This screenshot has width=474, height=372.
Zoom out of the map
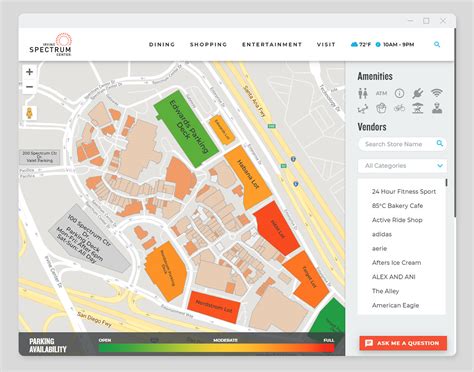29,87
